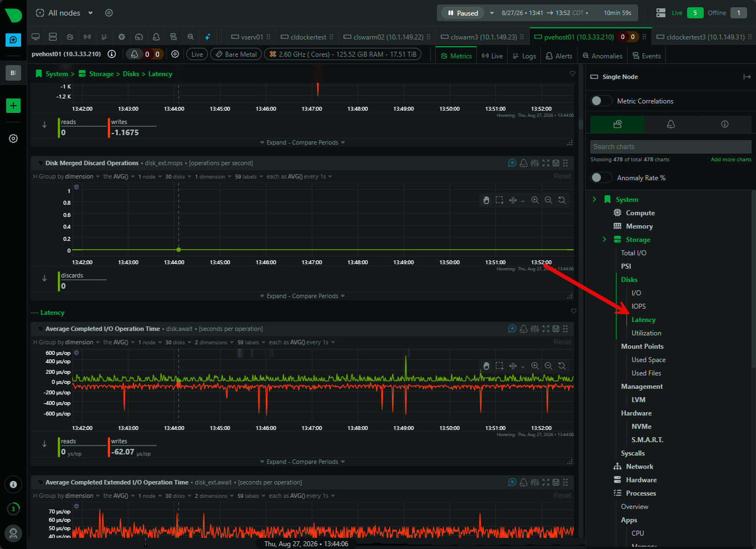
Task: Click reset zoom icon on Disk Merged Discard chart
Action: click(x=562, y=200)
